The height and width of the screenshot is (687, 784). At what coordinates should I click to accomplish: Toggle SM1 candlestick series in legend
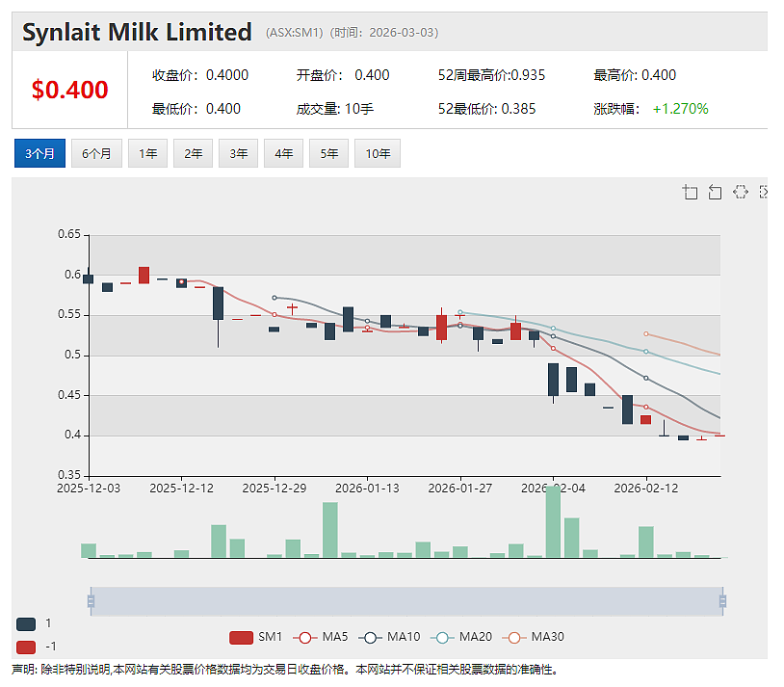pos(255,637)
